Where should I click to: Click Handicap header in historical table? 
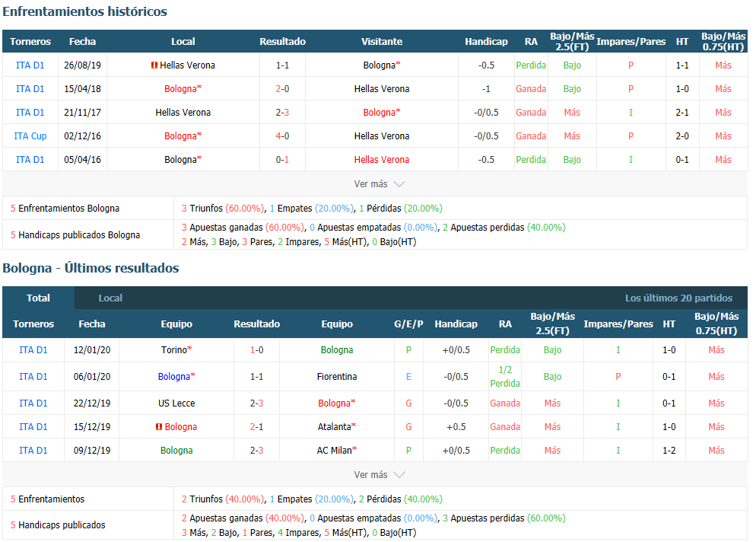(x=486, y=42)
